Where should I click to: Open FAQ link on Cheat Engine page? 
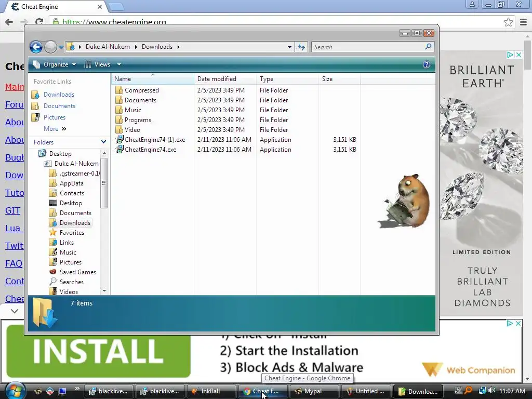coord(14,263)
